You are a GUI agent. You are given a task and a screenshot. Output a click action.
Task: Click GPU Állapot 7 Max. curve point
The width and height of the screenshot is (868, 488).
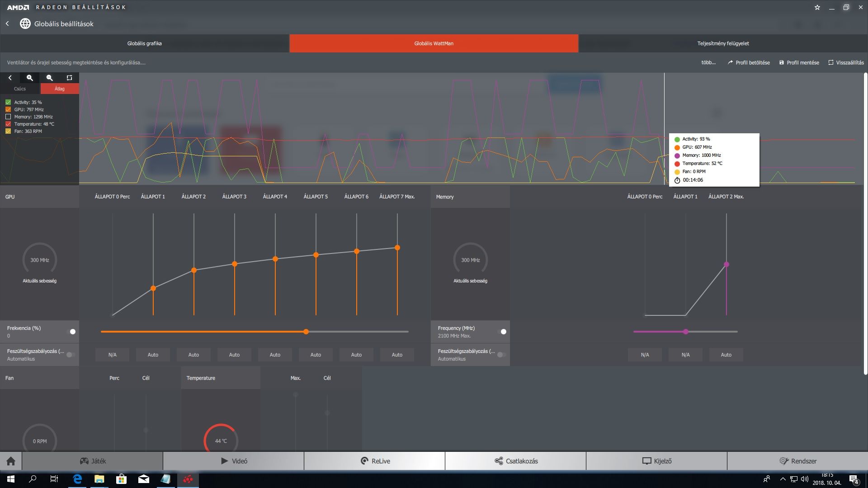[x=397, y=248]
